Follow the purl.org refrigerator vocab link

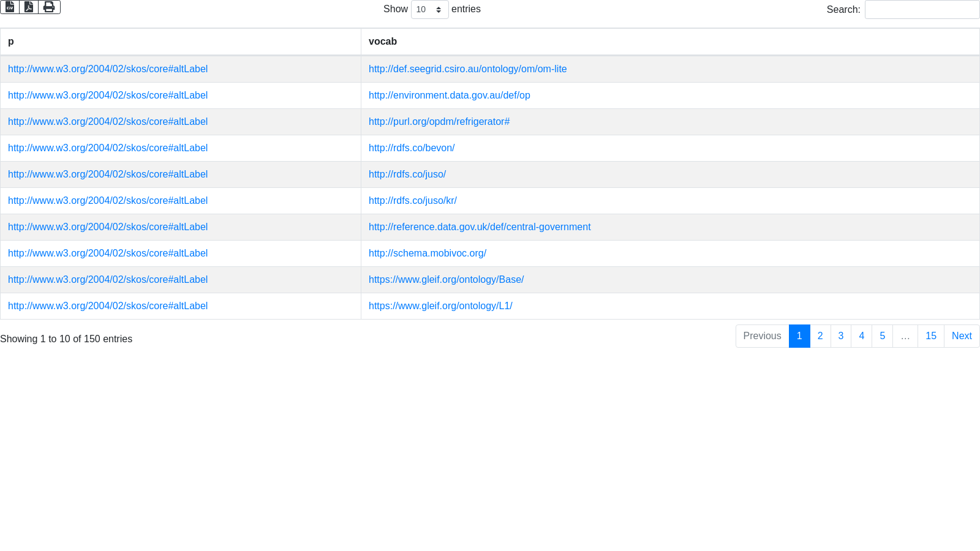439,122
